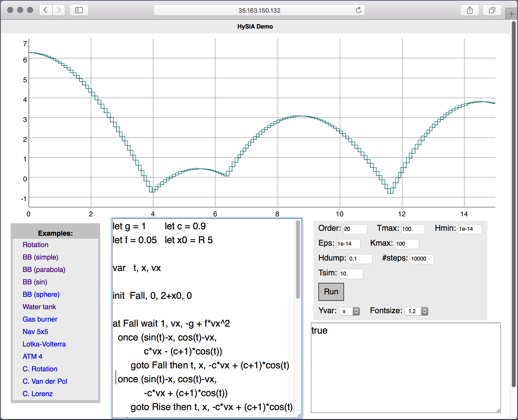Load the Lotka-Volterra example
This screenshot has width=518, height=420.
pyautogui.click(x=44, y=344)
